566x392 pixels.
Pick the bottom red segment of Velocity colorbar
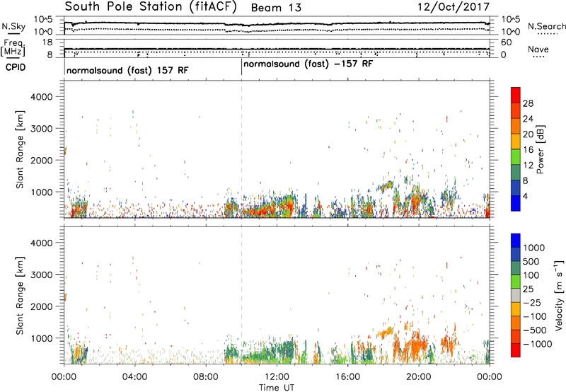pos(516,350)
